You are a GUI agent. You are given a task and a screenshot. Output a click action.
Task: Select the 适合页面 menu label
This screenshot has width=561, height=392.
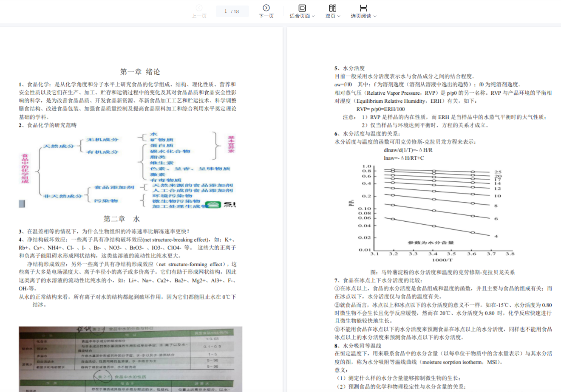point(300,16)
